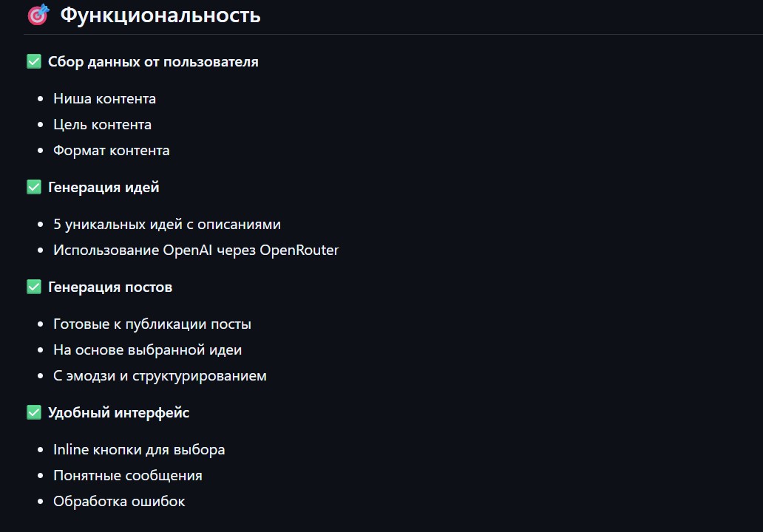The height and width of the screenshot is (532, 763).
Task: Click the 5 уникальных идей с описаниями line
Action: coord(167,224)
